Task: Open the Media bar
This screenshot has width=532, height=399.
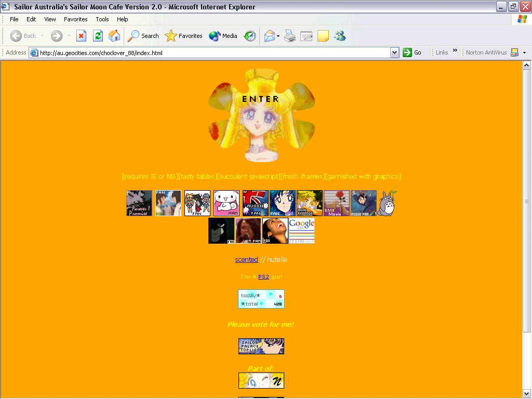Action: coord(223,36)
